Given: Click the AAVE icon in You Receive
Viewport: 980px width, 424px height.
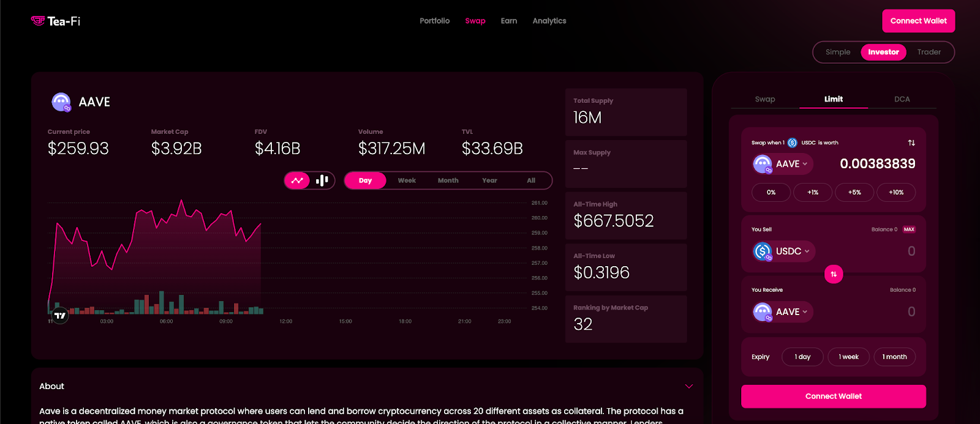Looking at the screenshot, I should (763, 312).
